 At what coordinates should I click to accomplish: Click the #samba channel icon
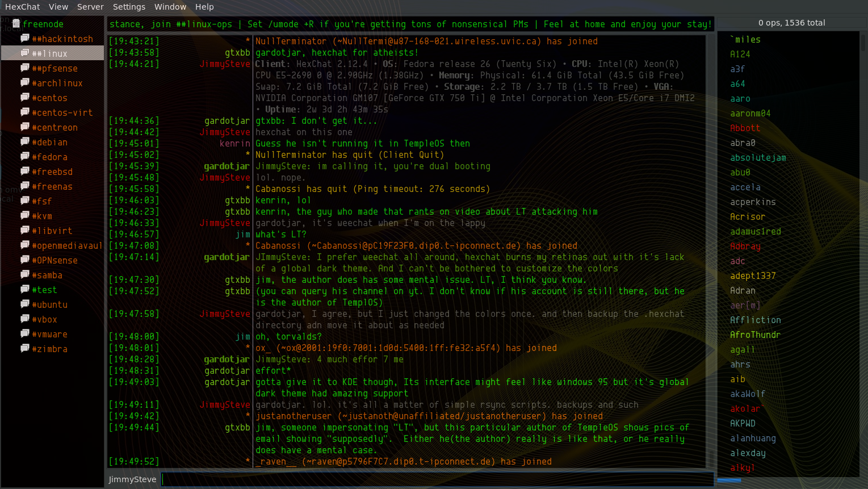click(25, 274)
